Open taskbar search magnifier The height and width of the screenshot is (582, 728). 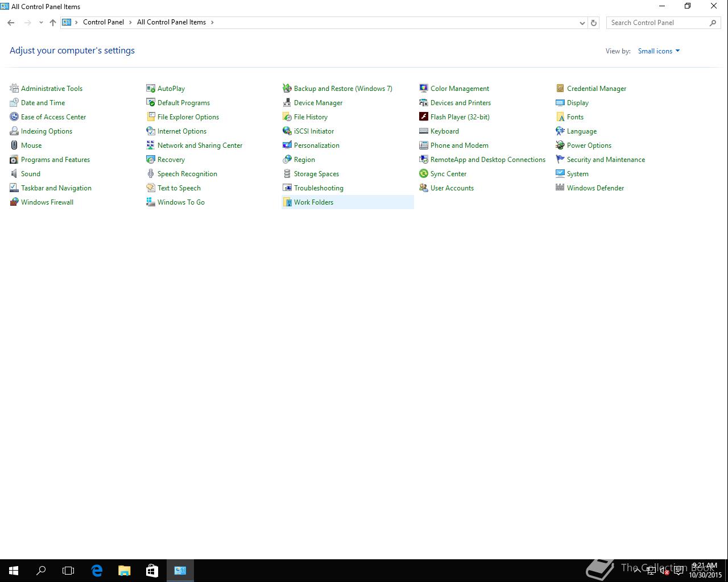(x=41, y=571)
